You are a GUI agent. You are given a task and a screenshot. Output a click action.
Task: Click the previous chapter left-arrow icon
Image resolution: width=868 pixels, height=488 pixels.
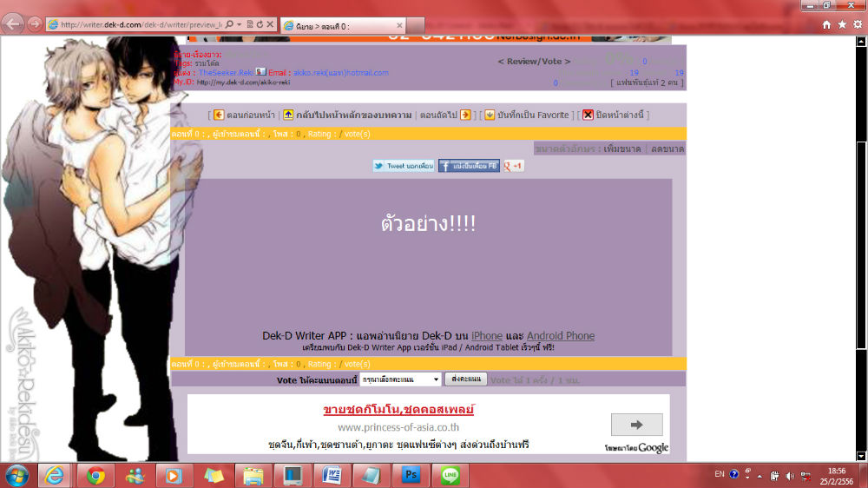coord(219,115)
